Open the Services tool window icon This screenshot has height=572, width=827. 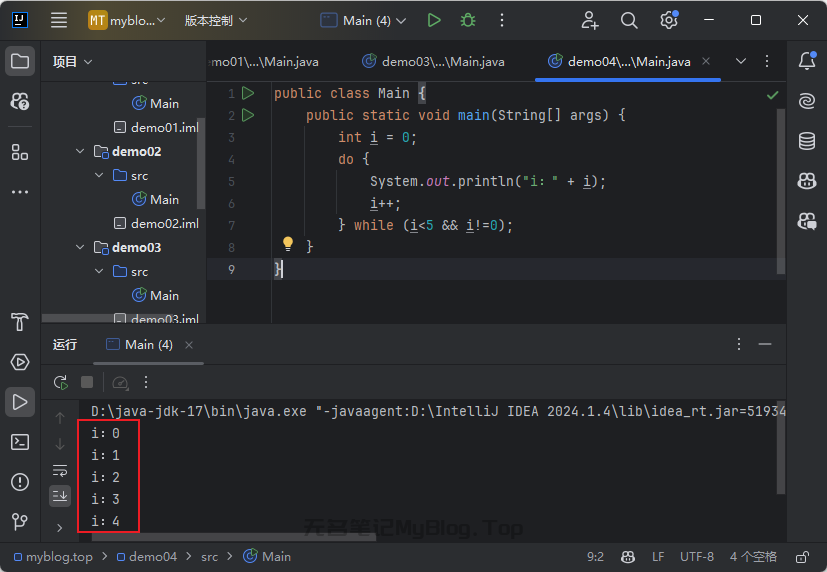[20, 362]
